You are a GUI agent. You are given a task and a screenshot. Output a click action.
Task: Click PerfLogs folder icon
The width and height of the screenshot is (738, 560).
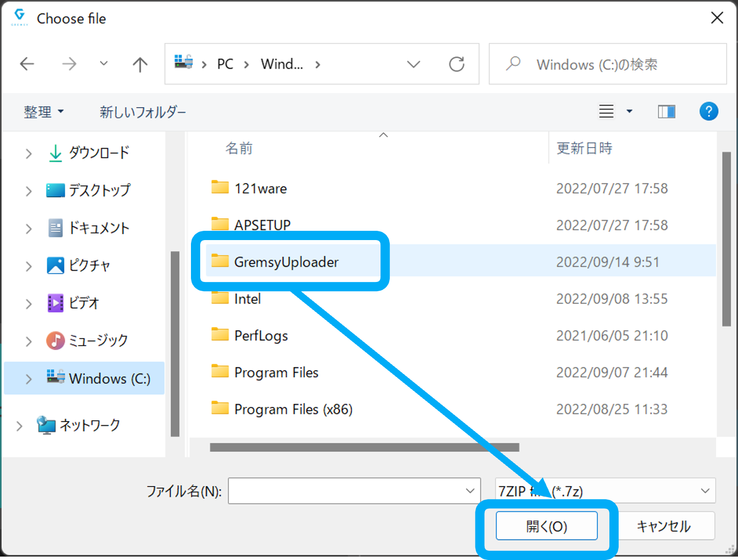coord(220,335)
